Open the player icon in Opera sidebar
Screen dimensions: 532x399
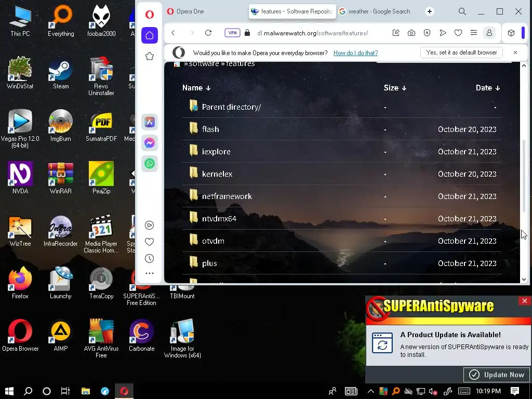pyautogui.click(x=149, y=225)
